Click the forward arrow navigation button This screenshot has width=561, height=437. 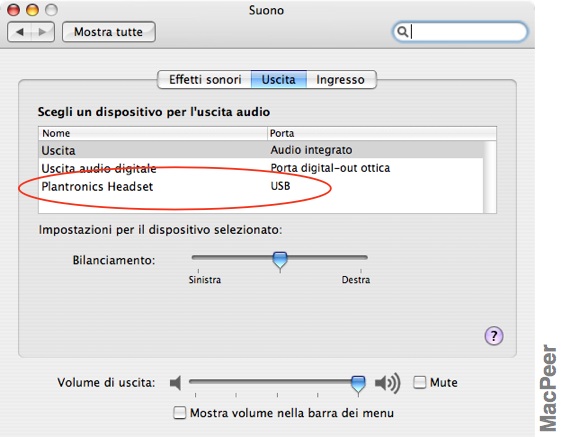tap(43, 32)
